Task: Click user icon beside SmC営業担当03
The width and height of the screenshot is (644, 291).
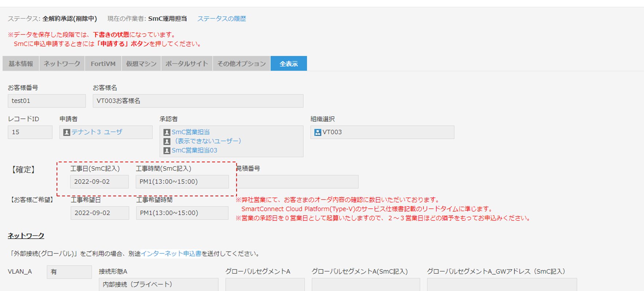Action: click(167, 151)
